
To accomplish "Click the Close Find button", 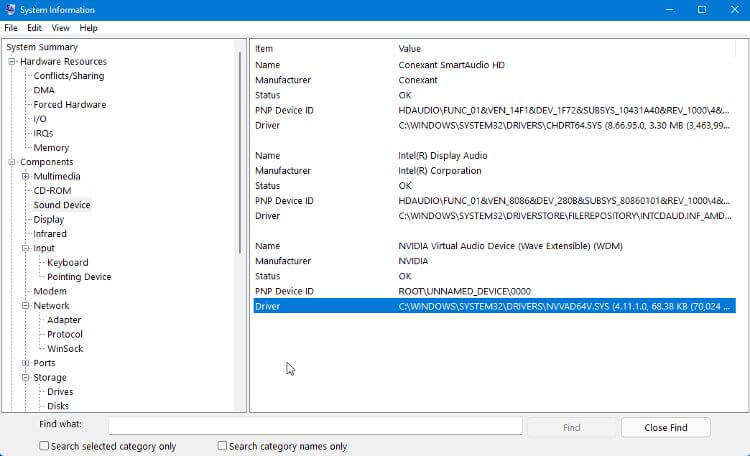I will click(x=665, y=427).
